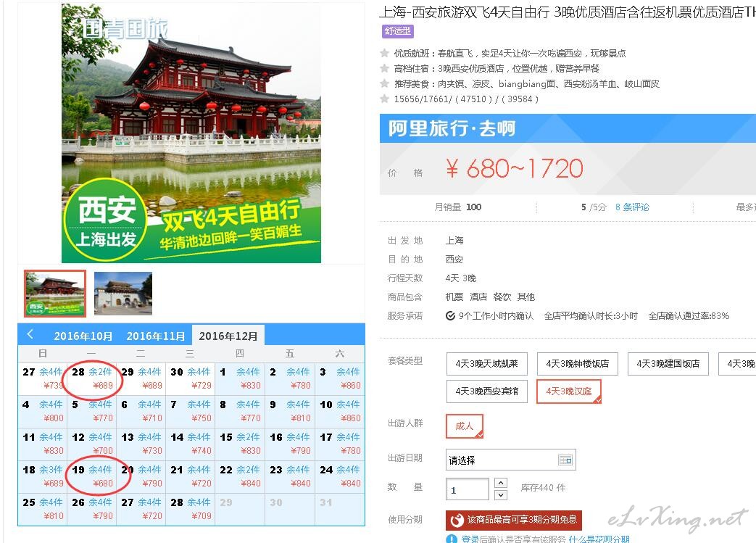Pick December 11 priced ¥830

[43, 444]
